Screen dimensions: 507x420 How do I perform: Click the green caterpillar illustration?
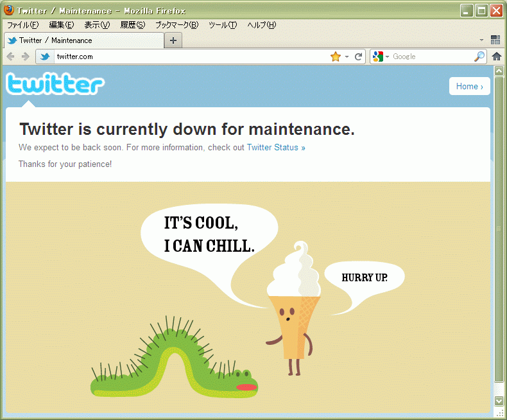(174, 358)
